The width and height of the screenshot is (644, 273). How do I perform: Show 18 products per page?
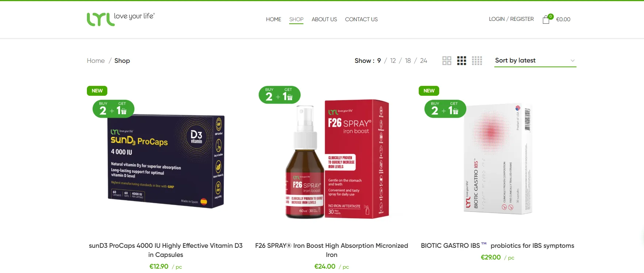point(408,61)
